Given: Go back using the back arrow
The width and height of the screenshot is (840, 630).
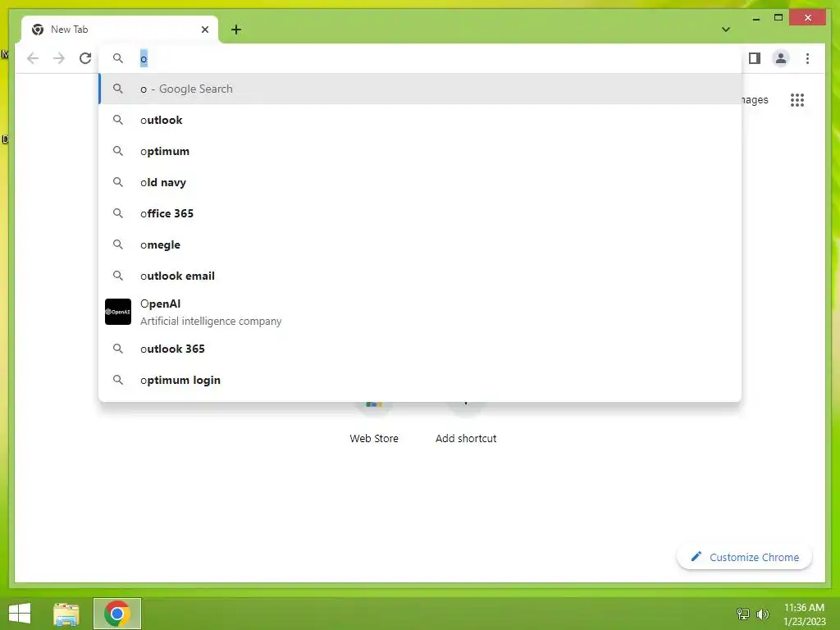Looking at the screenshot, I should pos(33,58).
